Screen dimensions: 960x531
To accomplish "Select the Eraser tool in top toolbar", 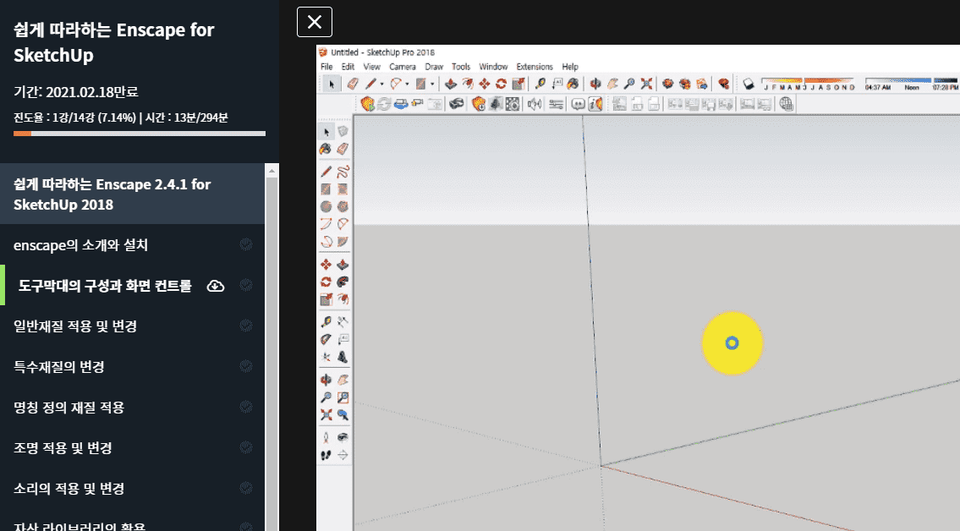I will coord(353,84).
